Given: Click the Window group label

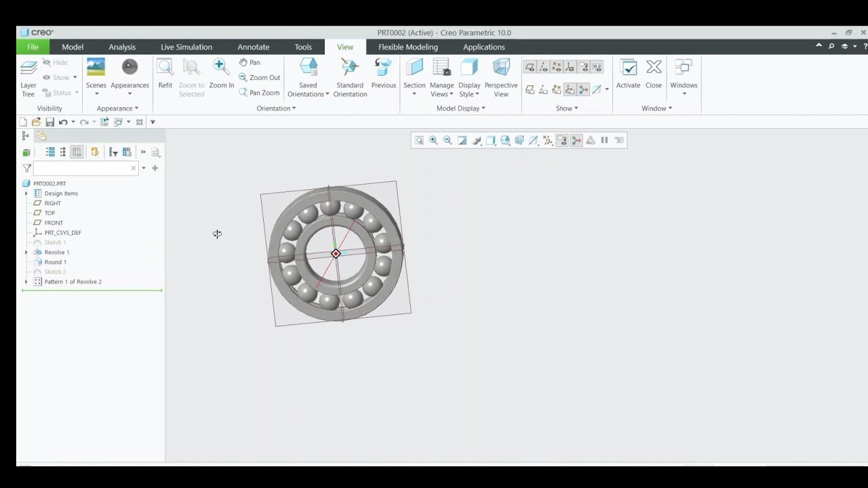Looking at the screenshot, I should point(657,108).
